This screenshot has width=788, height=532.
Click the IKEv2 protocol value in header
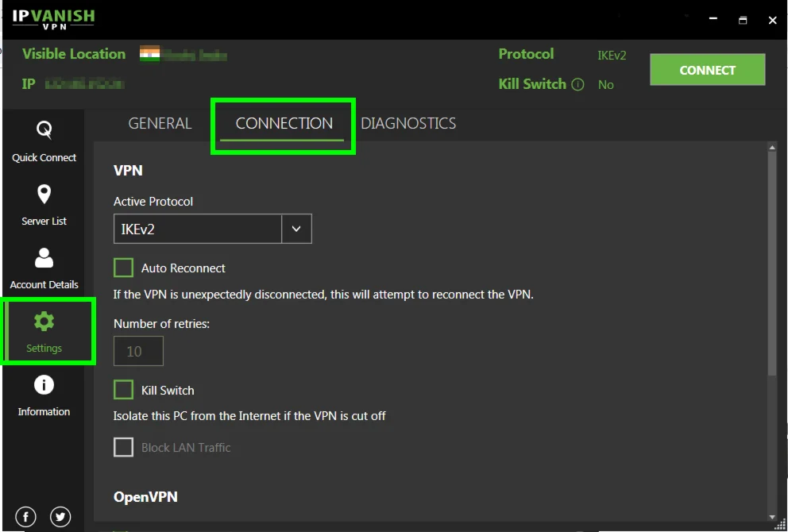pos(612,56)
